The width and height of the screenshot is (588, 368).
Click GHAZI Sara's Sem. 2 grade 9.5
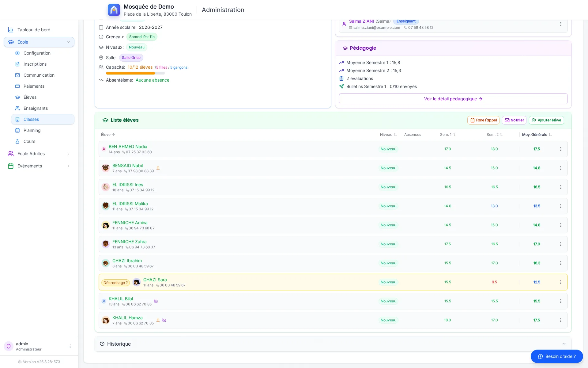(494, 282)
